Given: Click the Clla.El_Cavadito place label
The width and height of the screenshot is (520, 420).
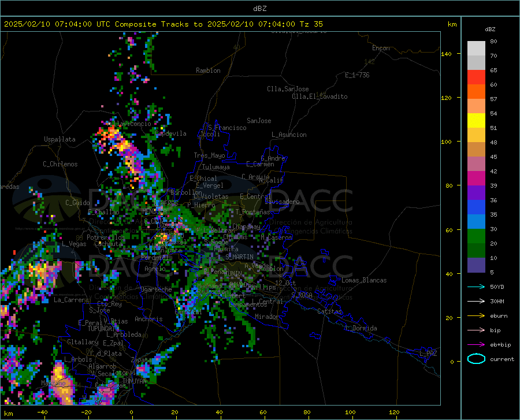Looking at the screenshot, I should tap(320, 96).
